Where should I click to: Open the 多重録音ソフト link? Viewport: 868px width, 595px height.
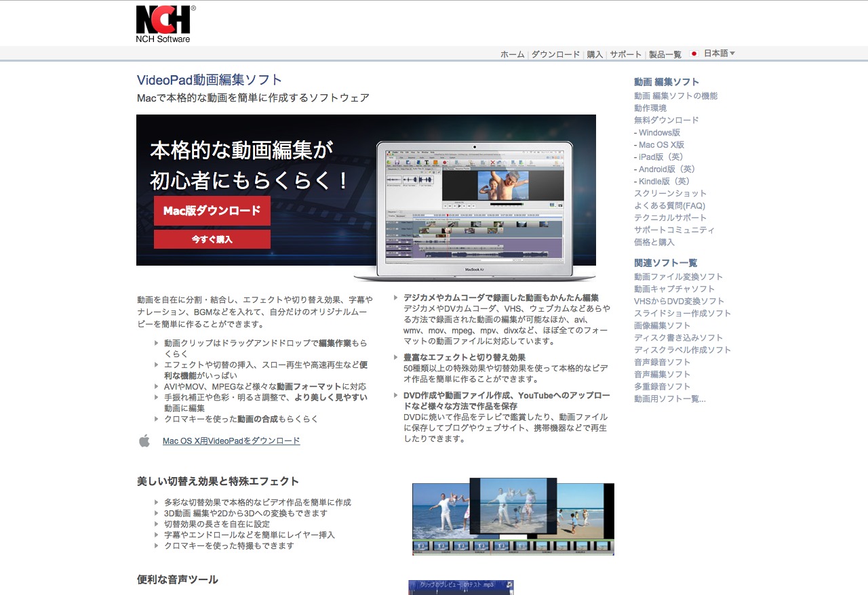coord(662,387)
